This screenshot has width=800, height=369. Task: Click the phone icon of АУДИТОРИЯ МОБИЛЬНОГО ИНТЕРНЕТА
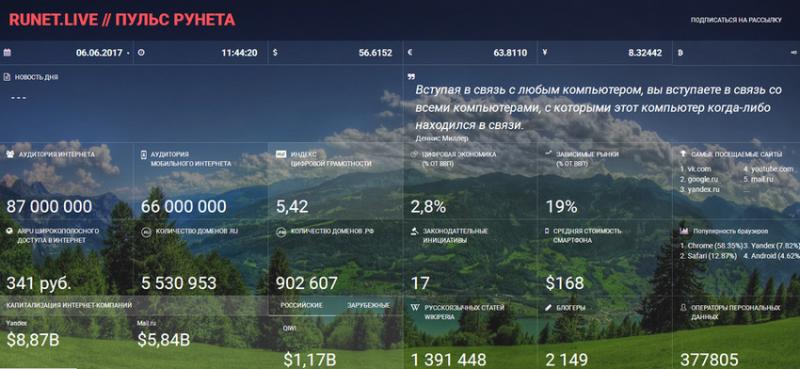(143, 155)
